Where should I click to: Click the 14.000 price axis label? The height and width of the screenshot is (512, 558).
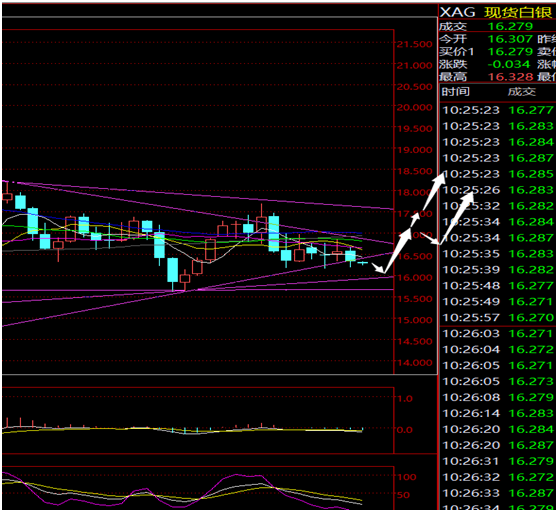point(415,363)
